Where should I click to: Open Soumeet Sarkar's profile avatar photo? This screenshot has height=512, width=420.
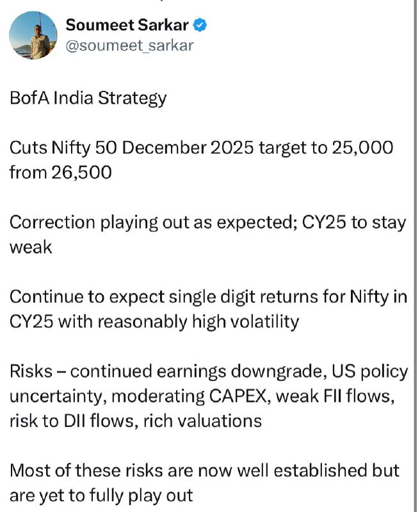pyautogui.click(x=33, y=35)
